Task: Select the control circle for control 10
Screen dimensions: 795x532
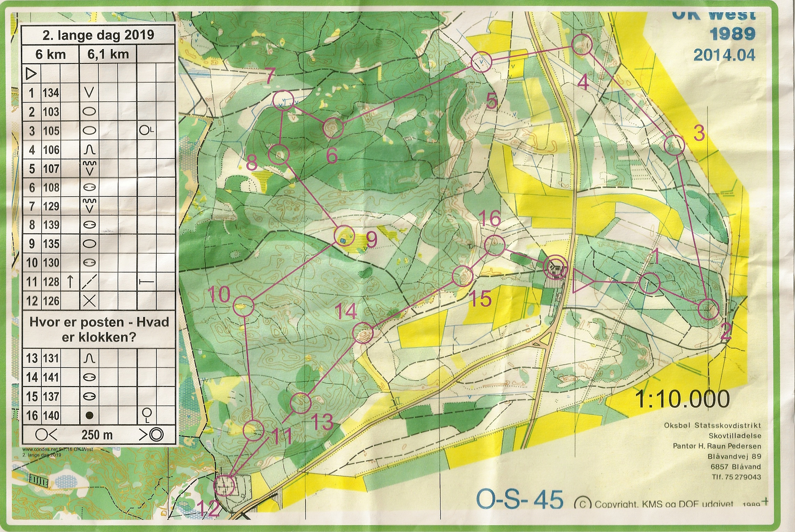Action: point(244,306)
